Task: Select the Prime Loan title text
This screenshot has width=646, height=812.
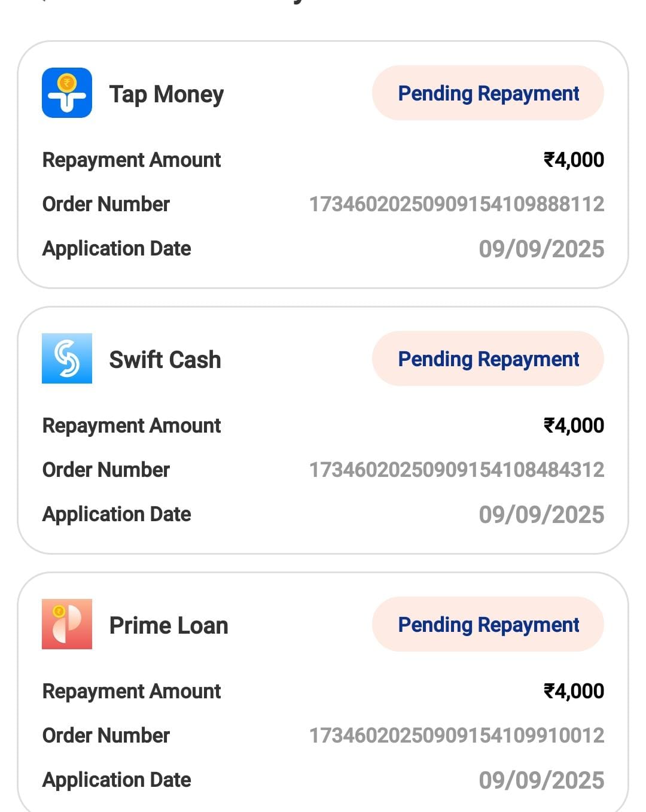Action: (x=169, y=626)
